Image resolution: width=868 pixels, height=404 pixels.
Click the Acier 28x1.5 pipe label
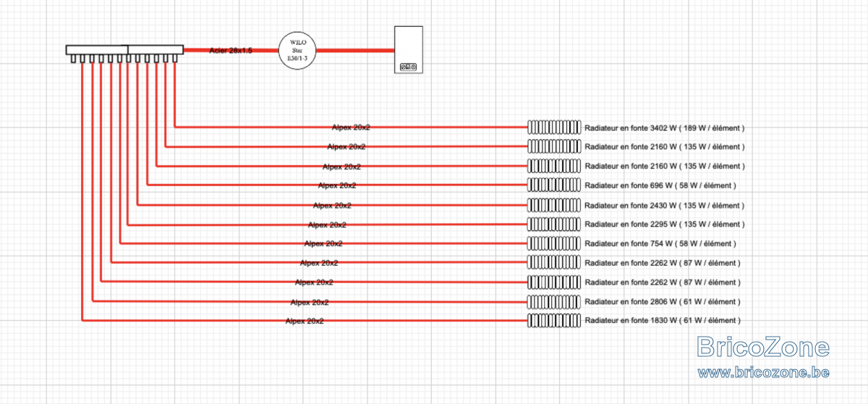[x=231, y=51]
